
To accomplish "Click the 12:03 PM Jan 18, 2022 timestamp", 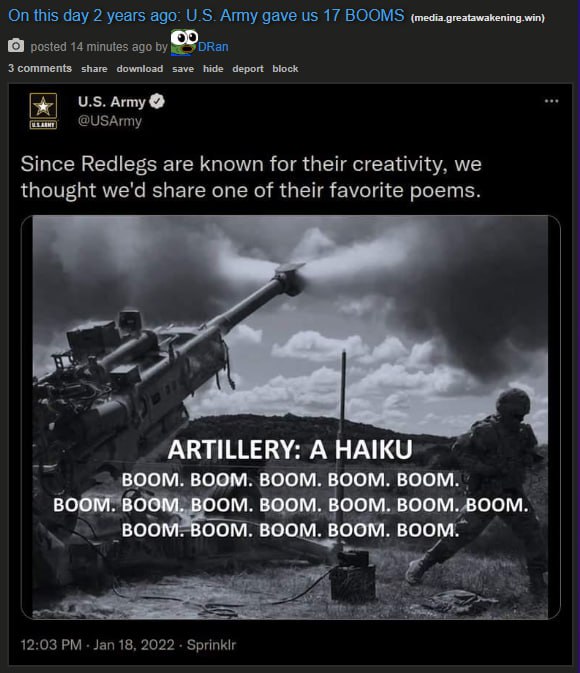I will click(97, 645).
